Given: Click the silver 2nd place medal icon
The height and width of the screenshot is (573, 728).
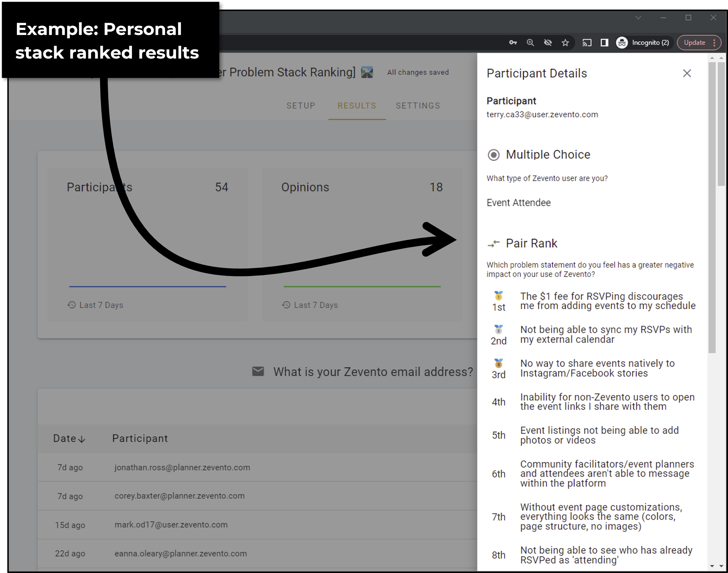Looking at the screenshot, I should click(498, 329).
